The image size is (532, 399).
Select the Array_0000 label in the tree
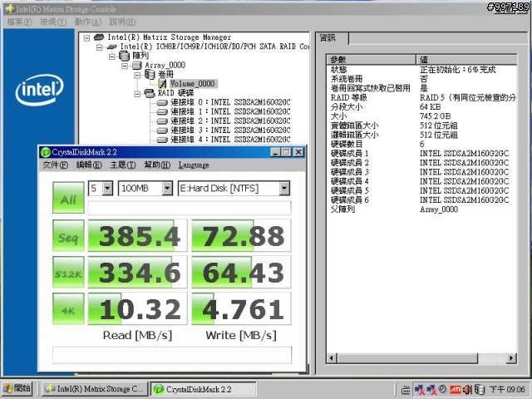click(x=165, y=65)
